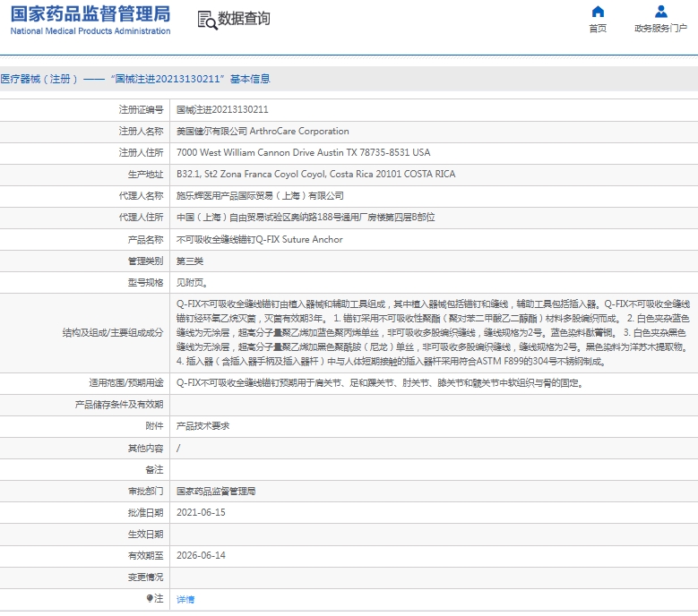Screen dimensions: 698x616
Task: Click the 政务服务门户 label
Action: click(x=660, y=29)
